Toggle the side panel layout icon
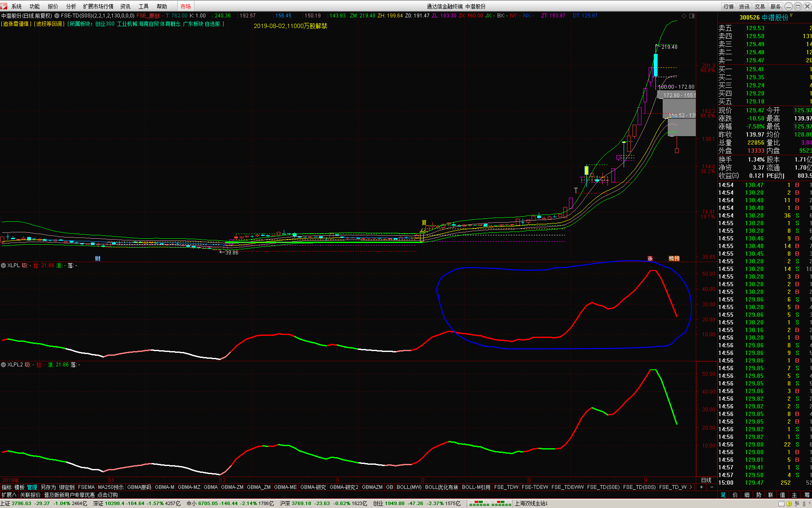Viewport: 812px width, 508px height. [692, 16]
